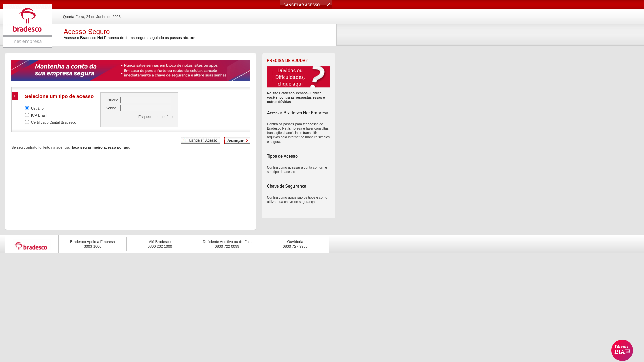The height and width of the screenshot is (362, 644).
Task: Click the No site Bradesco Pessoa Jurídica text
Action: [x=296, y=98]
